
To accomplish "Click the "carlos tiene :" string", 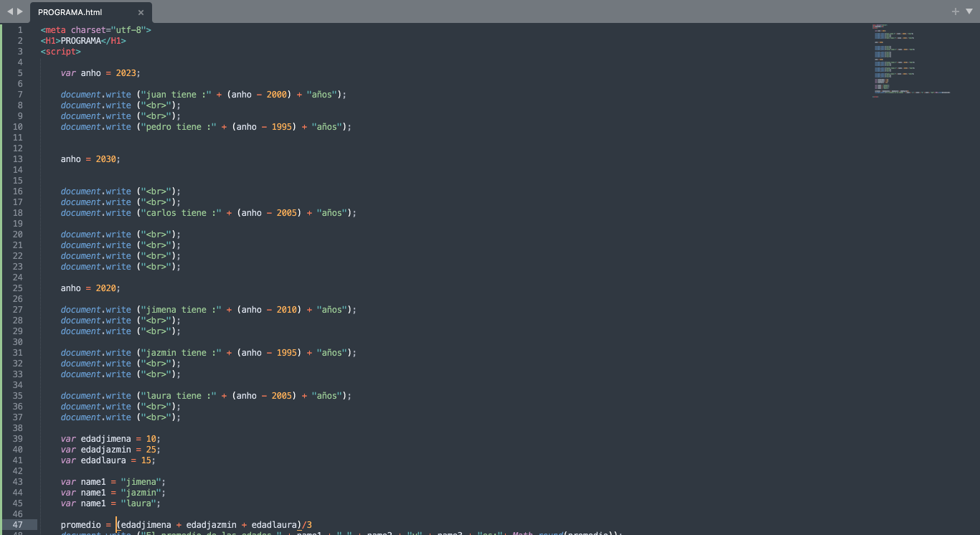I will pos(182,213).
